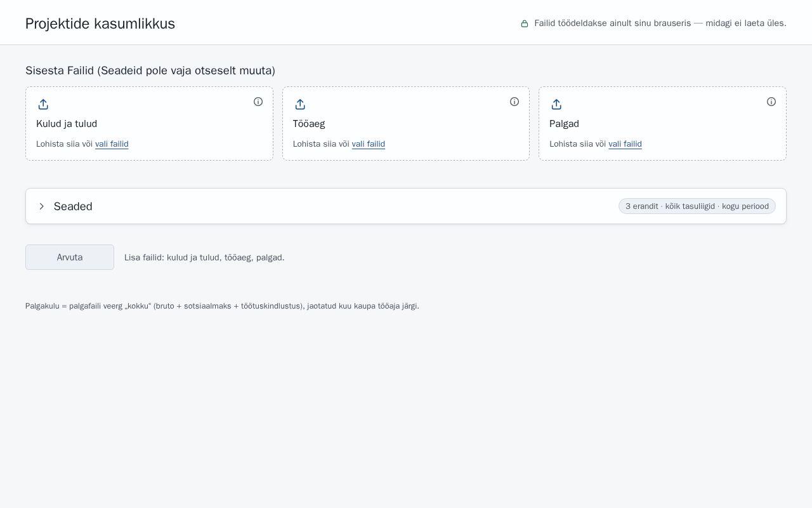Expand the Seaded section chevron
812x508 pixels.
click(x=42, y=206)
